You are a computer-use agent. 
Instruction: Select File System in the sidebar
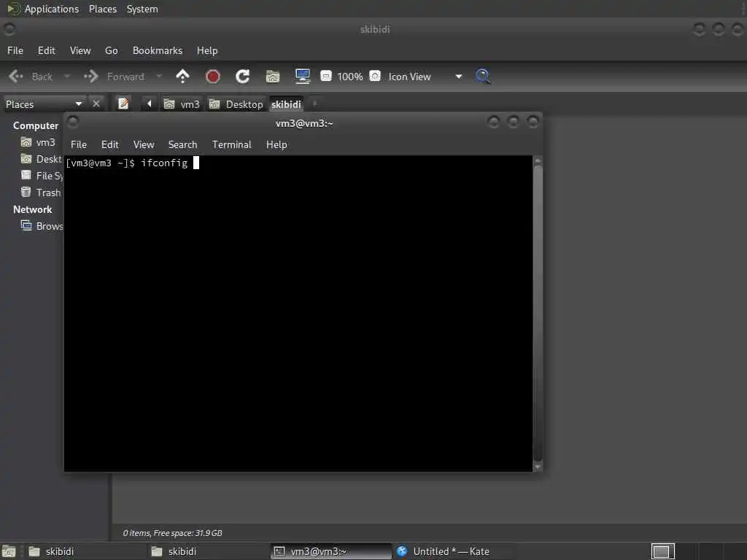[x=42, y=176]
